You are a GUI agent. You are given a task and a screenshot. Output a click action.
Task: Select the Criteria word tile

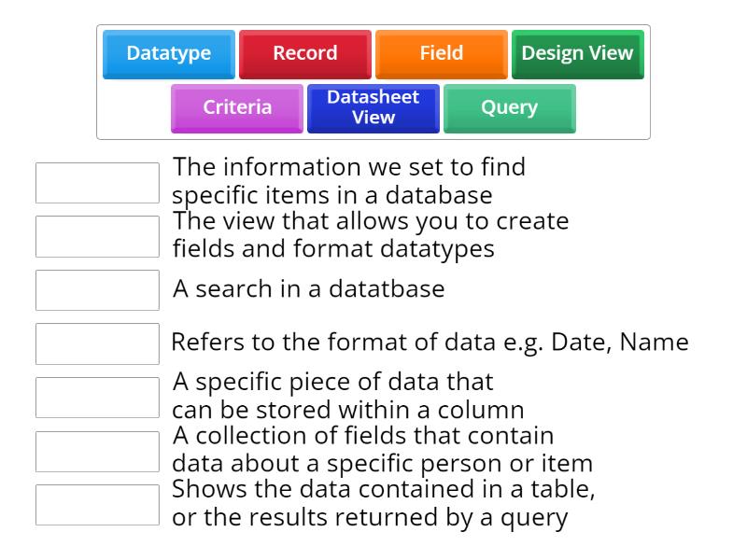[236, 108]
